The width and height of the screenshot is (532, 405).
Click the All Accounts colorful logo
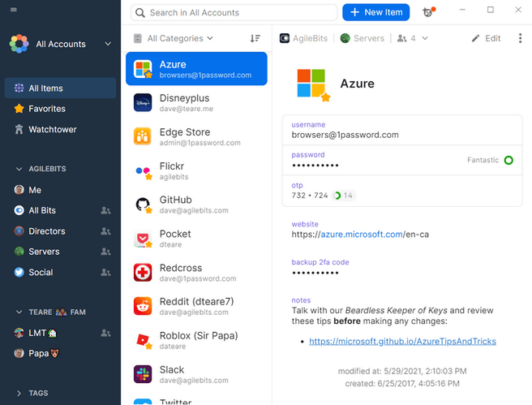click(19, 44)
